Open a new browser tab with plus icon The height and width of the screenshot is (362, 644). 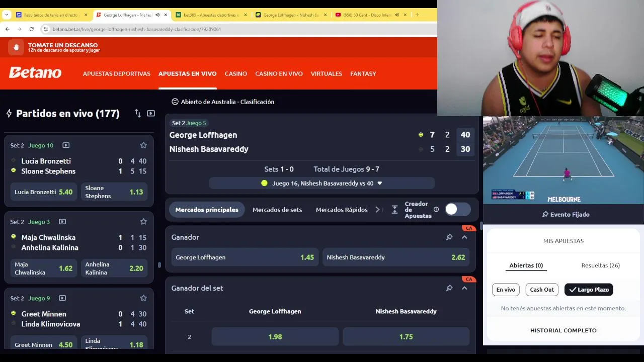click(x=417, y=15)
